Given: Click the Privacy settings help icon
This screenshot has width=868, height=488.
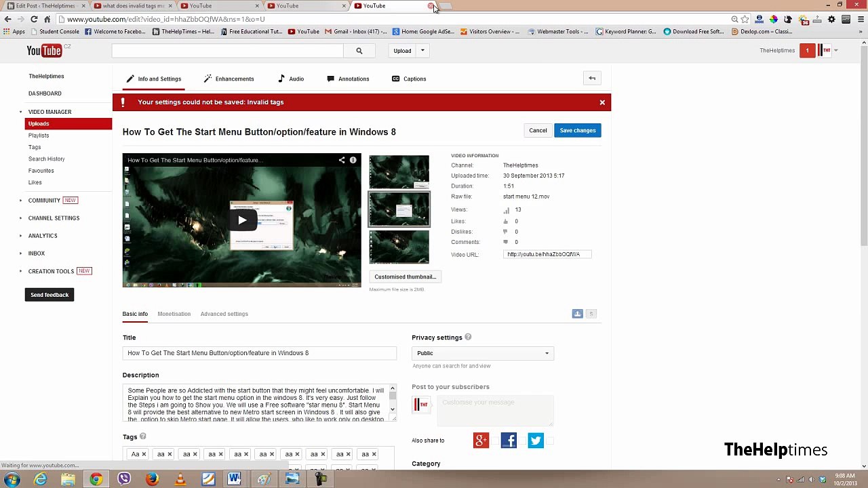Looking at the screenshot, I should click(x=468, y=337).
